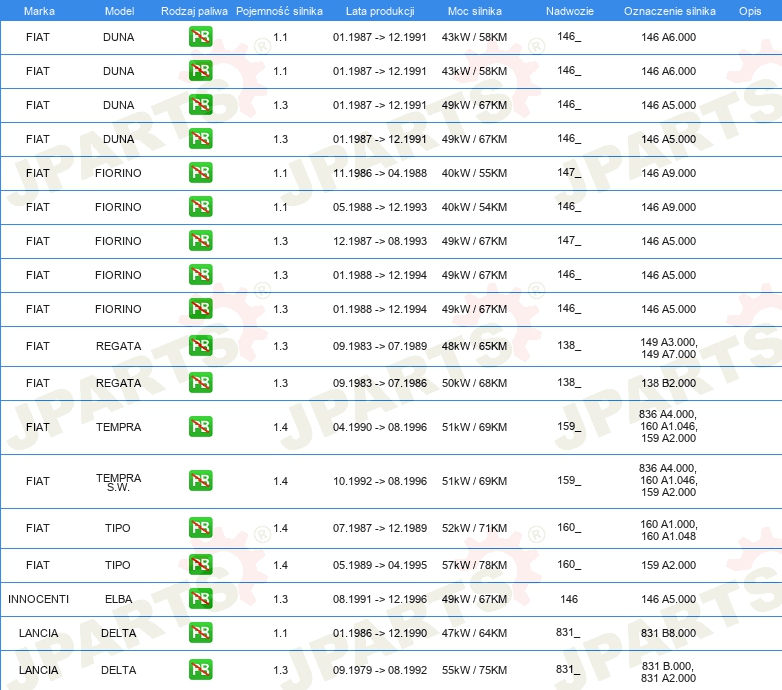782x690 pixels.
Task: Select engine code 138 B2.000
Action: pos(669,383)
